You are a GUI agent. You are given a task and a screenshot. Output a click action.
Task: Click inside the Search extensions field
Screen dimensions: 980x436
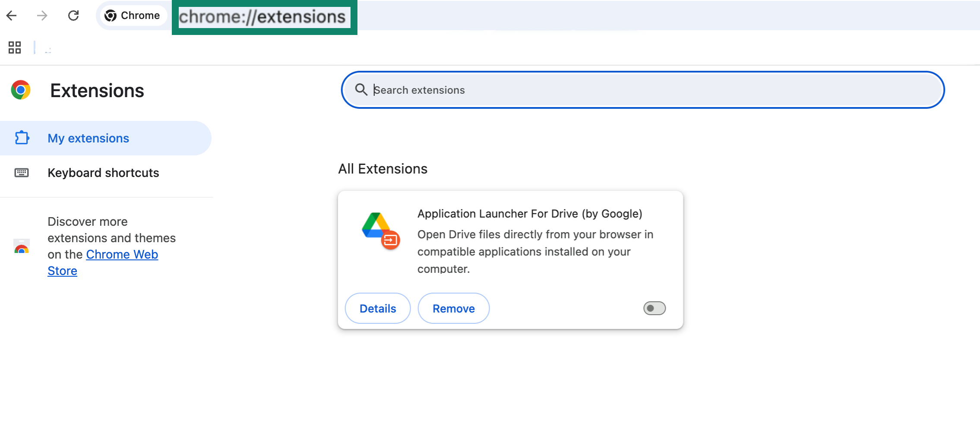[x=518, y=90]
